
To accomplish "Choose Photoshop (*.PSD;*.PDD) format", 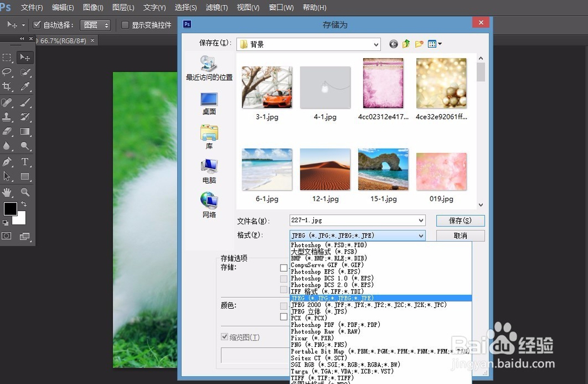I will click(x=329, y=245).
